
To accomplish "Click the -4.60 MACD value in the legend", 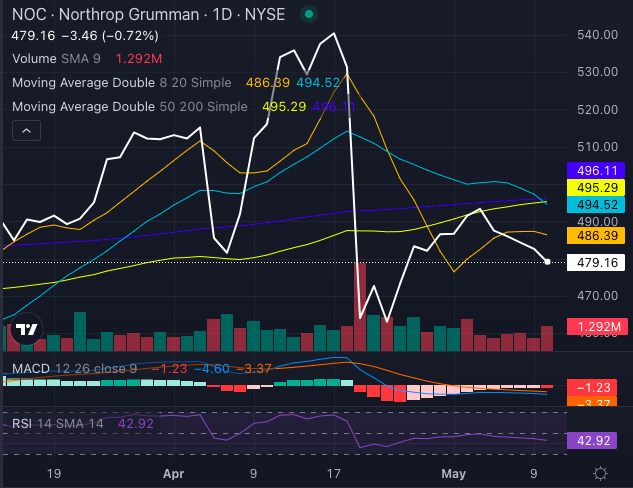I will point(212,369).
